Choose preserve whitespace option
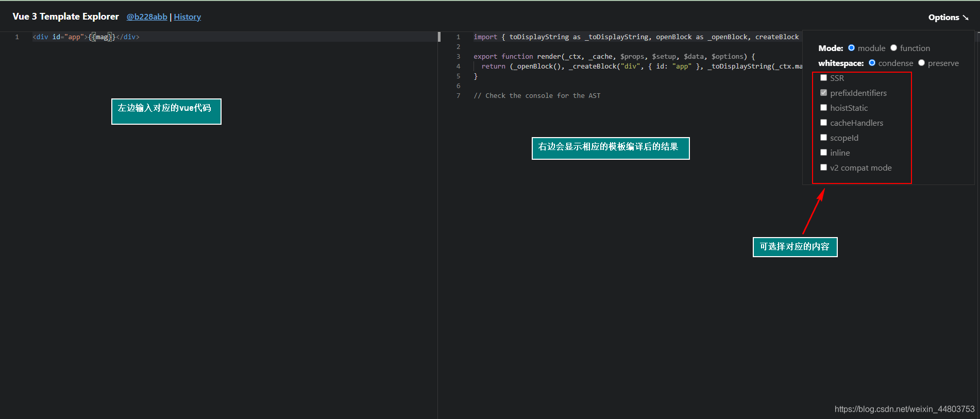Screen dimensions: 980x419 click(x=922, y=63)
